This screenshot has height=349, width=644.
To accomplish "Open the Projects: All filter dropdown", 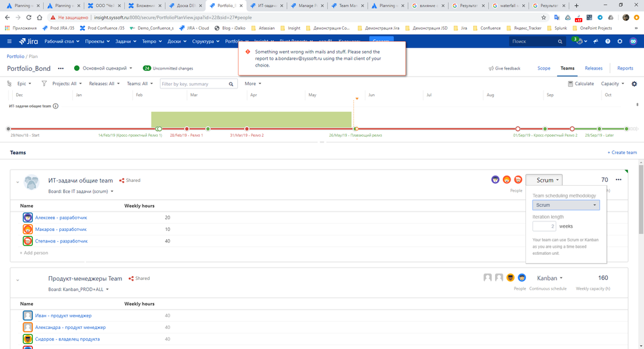I will pos(66,83).
